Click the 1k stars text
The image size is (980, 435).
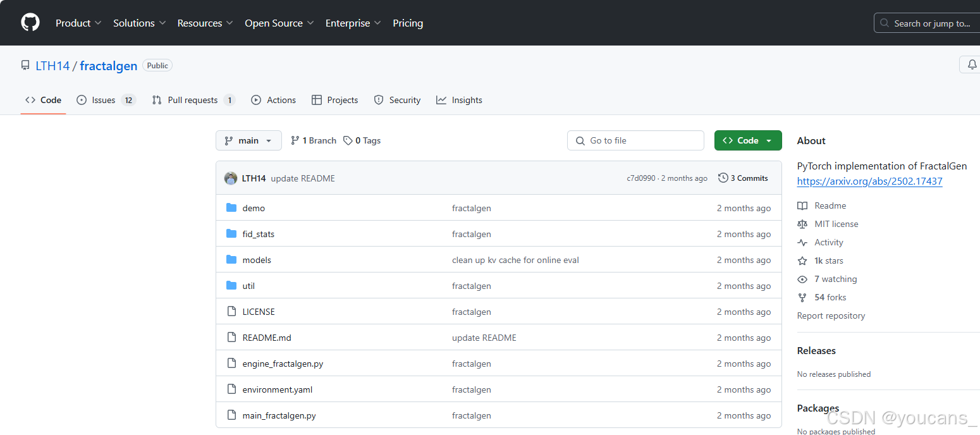pyautogui.click(x=829, y=260)
